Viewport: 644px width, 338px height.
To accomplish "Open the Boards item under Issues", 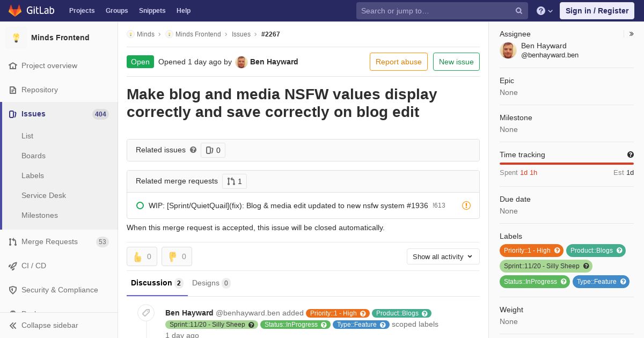I will click(33, 156).
